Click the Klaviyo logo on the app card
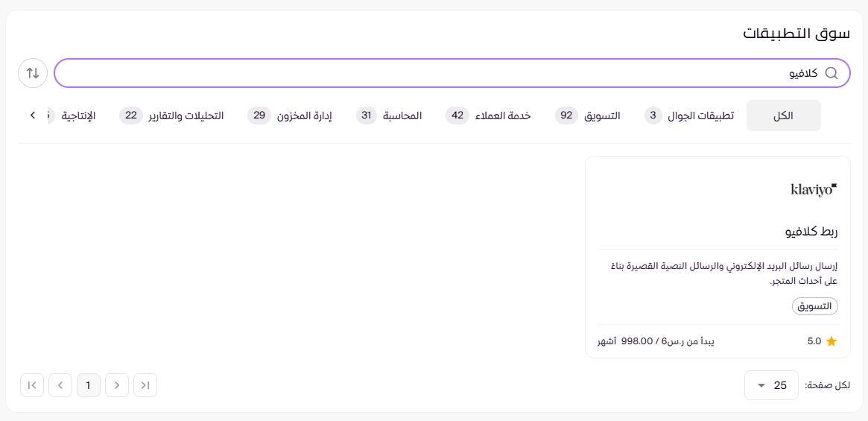868x421 pixels. pyautogui.click(x=814, y=189)
